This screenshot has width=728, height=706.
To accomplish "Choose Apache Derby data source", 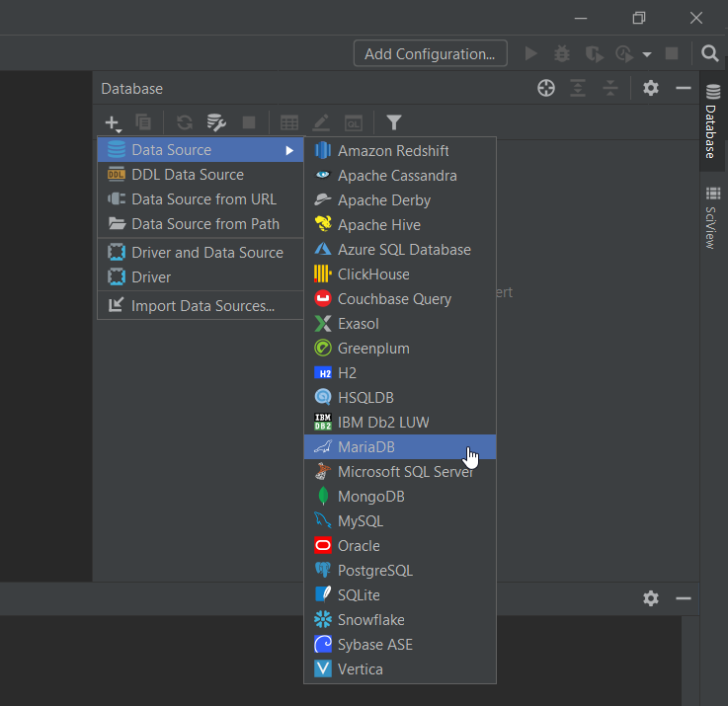I will pyautogui.click(x=400, y=200).
